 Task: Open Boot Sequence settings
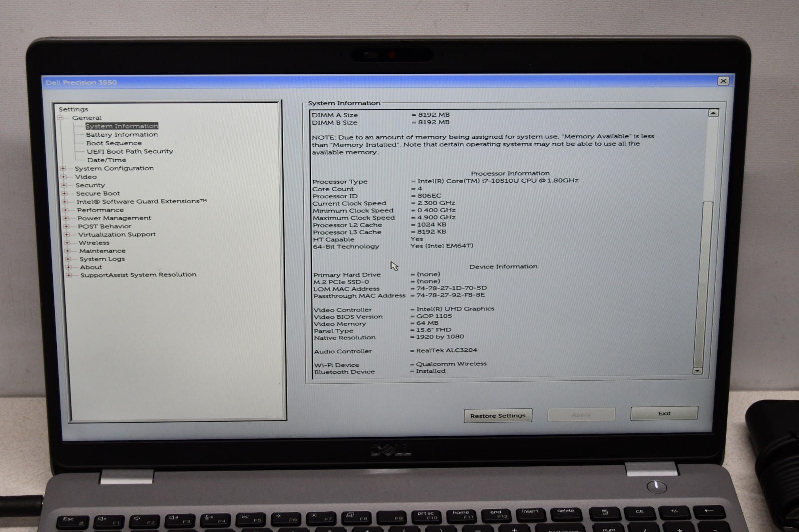tap(114, 143)
